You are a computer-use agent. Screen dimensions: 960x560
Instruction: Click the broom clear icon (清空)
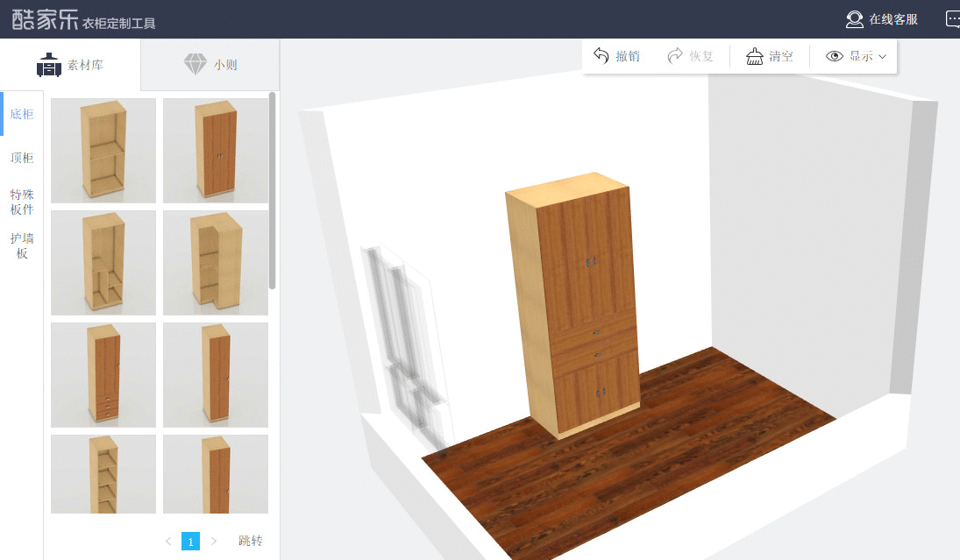[754, 56]
